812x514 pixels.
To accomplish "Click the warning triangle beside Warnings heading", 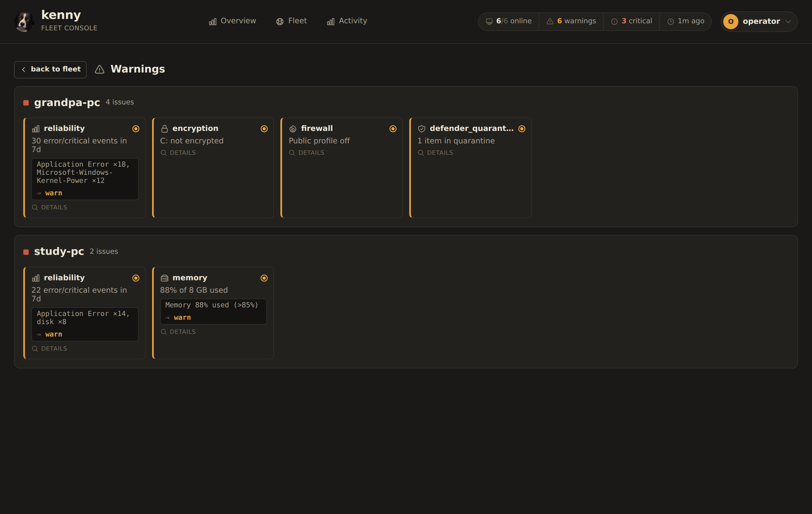I will click(x=100, y=70).
